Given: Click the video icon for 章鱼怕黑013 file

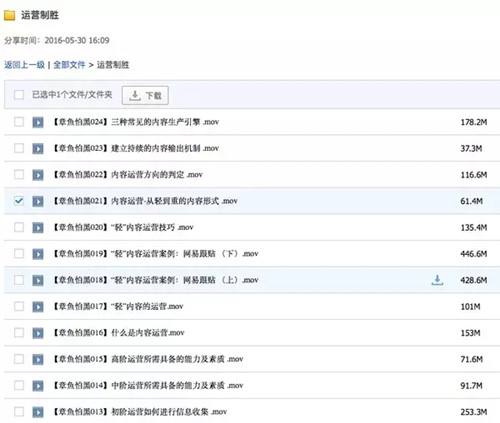Looking at the screenshot, I should pyautogui.click(x=38, y=412).
